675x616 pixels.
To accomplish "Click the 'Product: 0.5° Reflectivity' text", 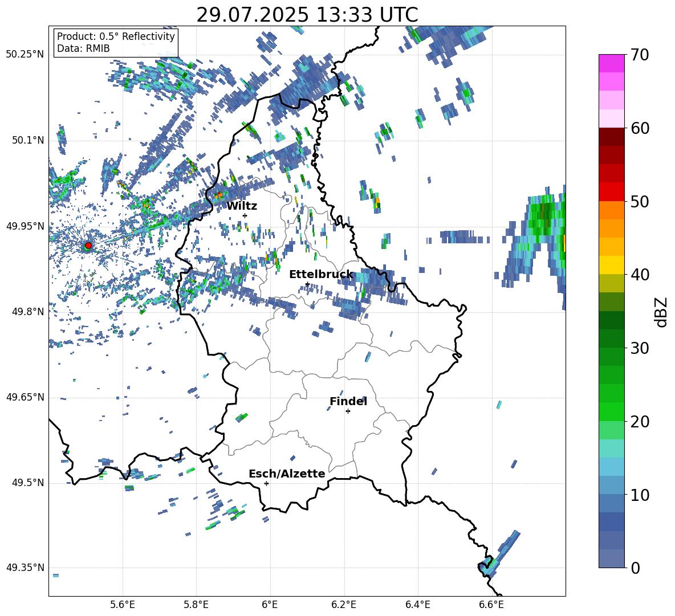I will point(116,36).
